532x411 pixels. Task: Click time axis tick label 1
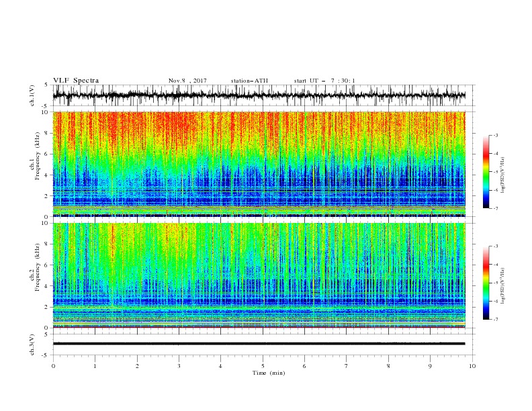pyautogui.click(x=95, y=366)
